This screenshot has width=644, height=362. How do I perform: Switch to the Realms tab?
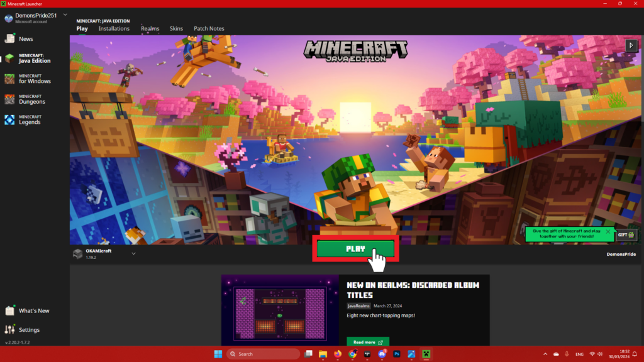[x=150, y=29]
